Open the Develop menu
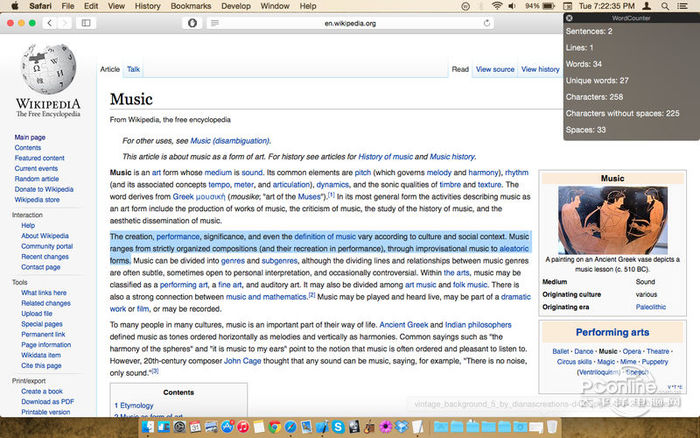The image size is (700, 438). (x=236, y=6)
